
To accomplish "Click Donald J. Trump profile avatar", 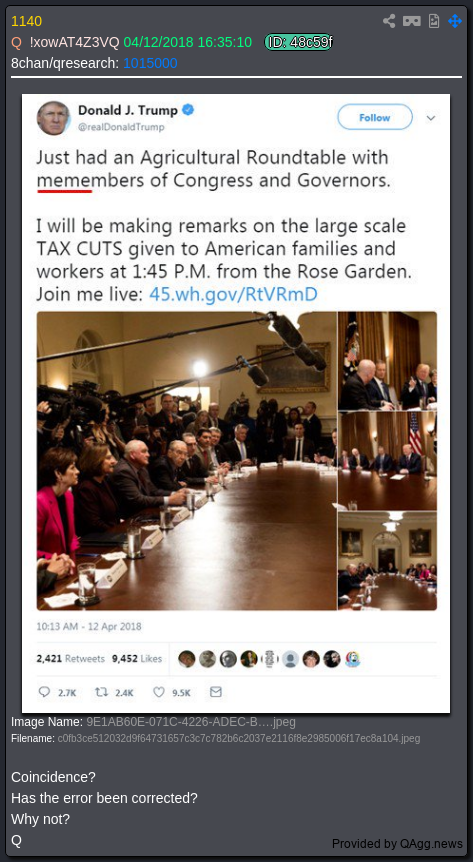I will [53, 118].
